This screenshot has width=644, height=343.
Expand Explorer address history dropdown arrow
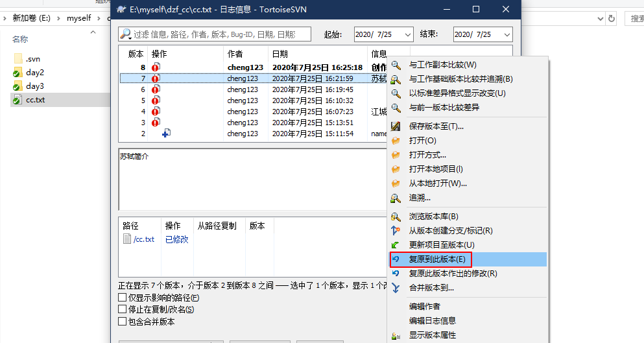tap(600, 18)
